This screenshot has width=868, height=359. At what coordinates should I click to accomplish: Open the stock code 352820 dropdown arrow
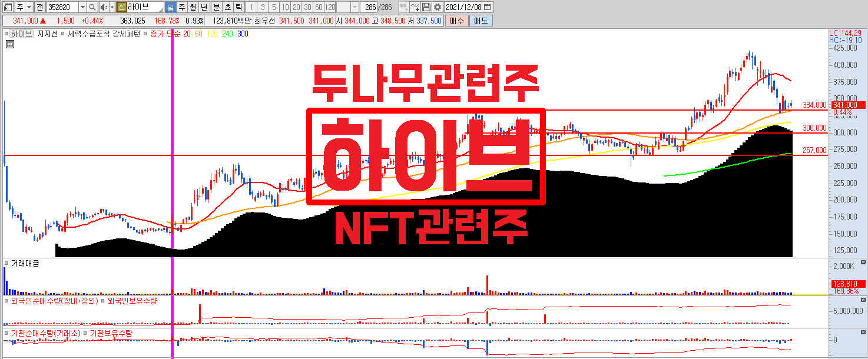point(82,7)
